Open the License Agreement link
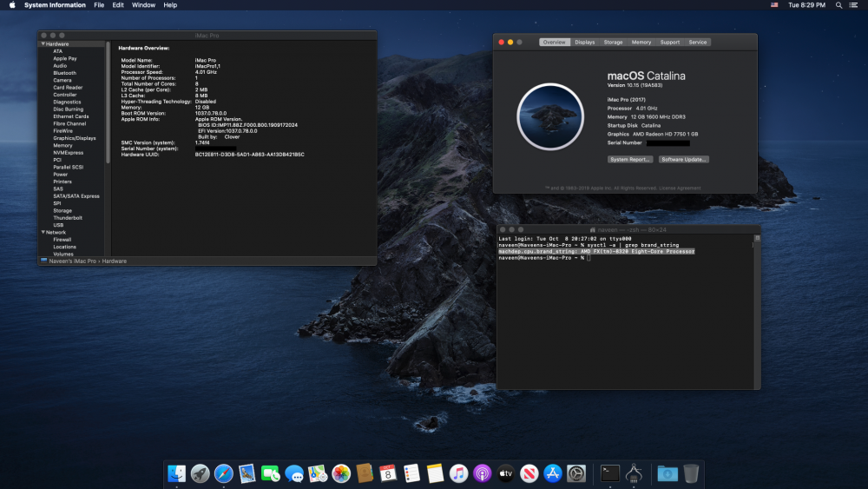Viewport: 868px width, 489px height. [x=680, y=188]
